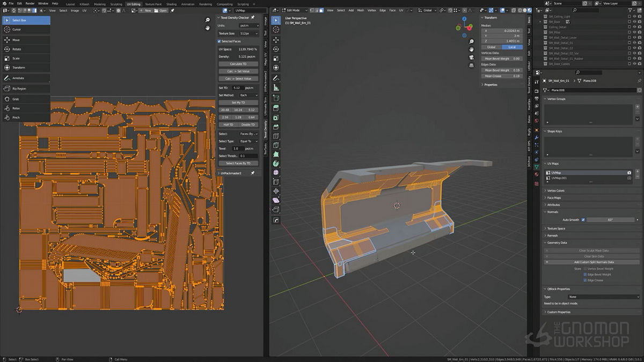Select the Pinch UV tool
644x362 pixels.
click(26, 117)
